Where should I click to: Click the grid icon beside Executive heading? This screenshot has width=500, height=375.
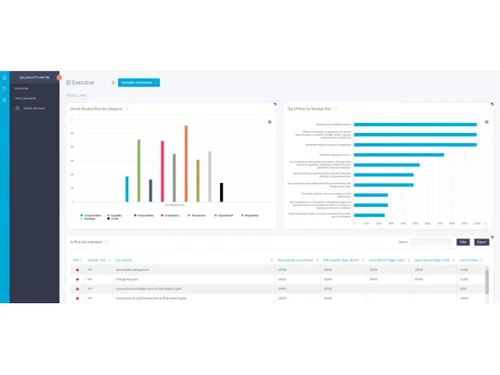tap(68, 82)
